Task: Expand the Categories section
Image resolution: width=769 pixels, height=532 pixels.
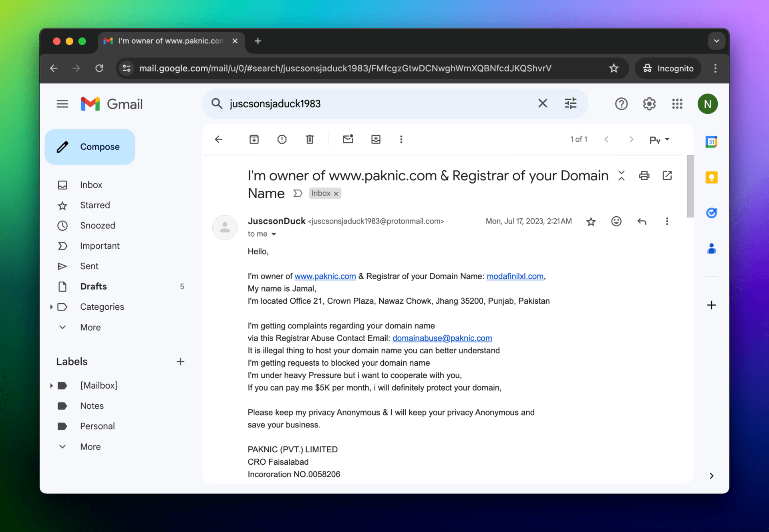Action: [51, 307]
